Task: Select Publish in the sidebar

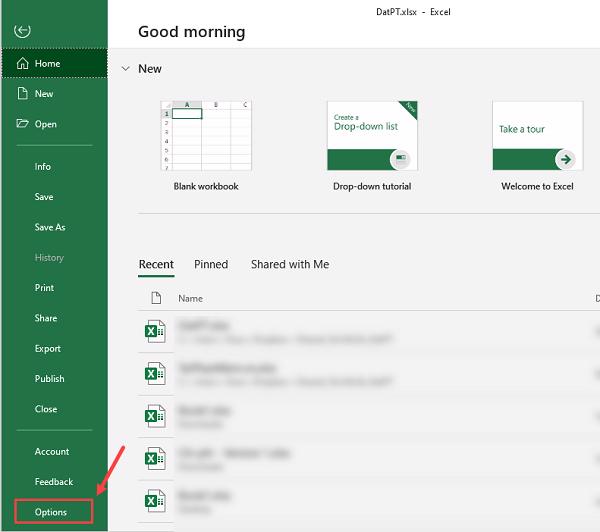Action: click(x=49, y=379)
